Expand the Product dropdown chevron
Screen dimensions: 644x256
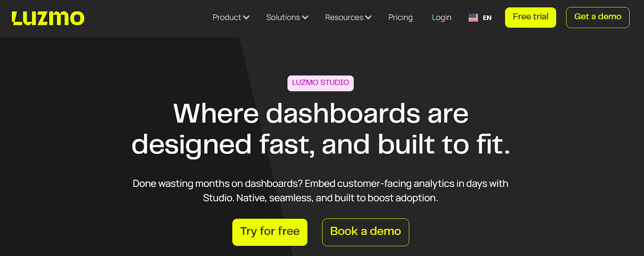tap(246, 18)
